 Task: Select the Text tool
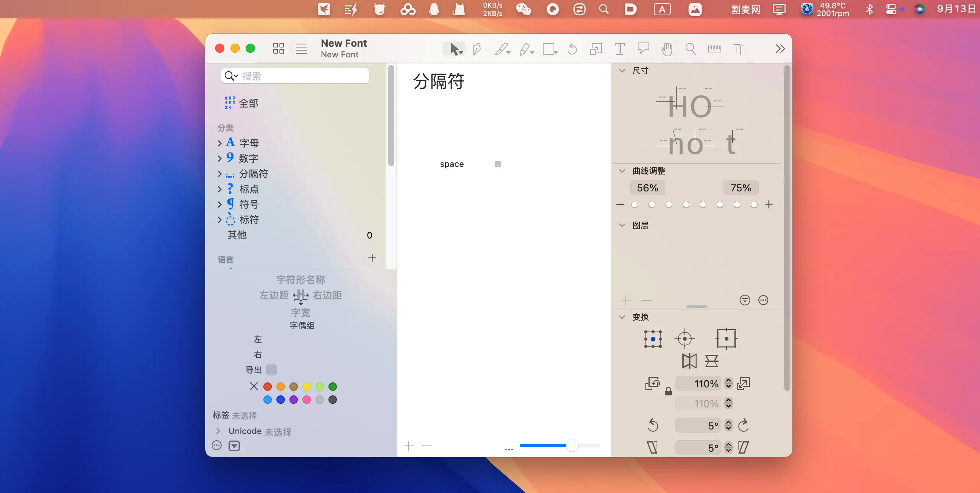click(x=619, y=49)
